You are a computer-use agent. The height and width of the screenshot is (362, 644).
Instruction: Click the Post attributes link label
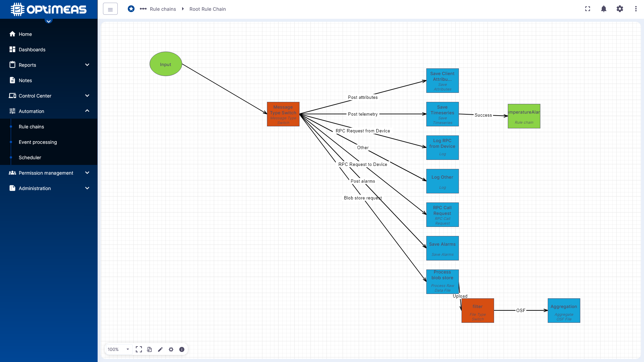[363, 97]
